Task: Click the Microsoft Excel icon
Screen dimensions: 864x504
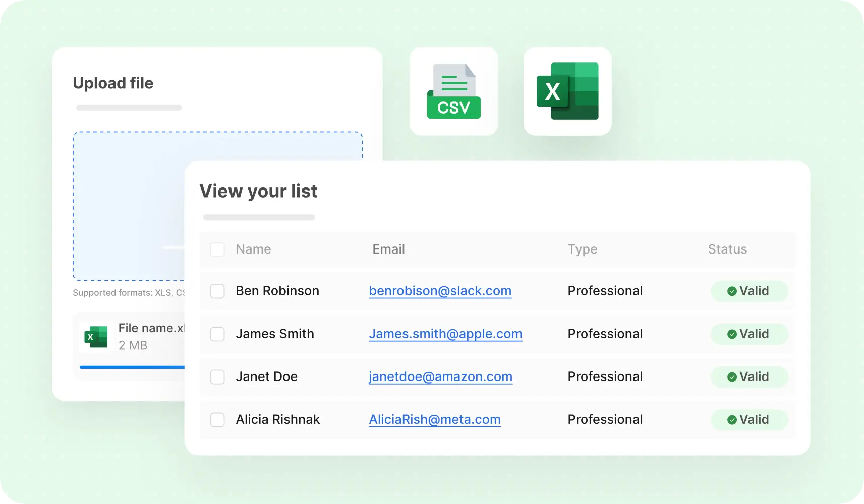Action: tap(567, 91)
